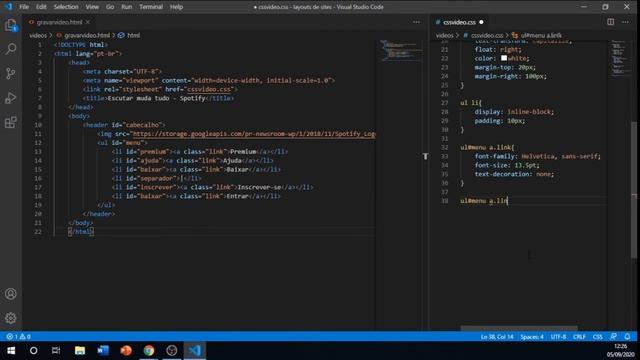Open the Search view in activity bar
Image resolution: width=640 pixels, height=360 pixels.
click(11, 49)
